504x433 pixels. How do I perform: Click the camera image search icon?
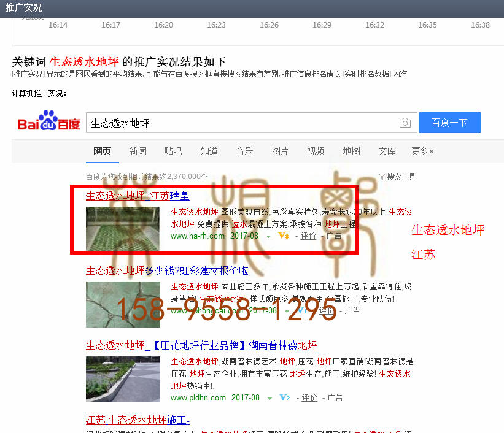[405, 123]
